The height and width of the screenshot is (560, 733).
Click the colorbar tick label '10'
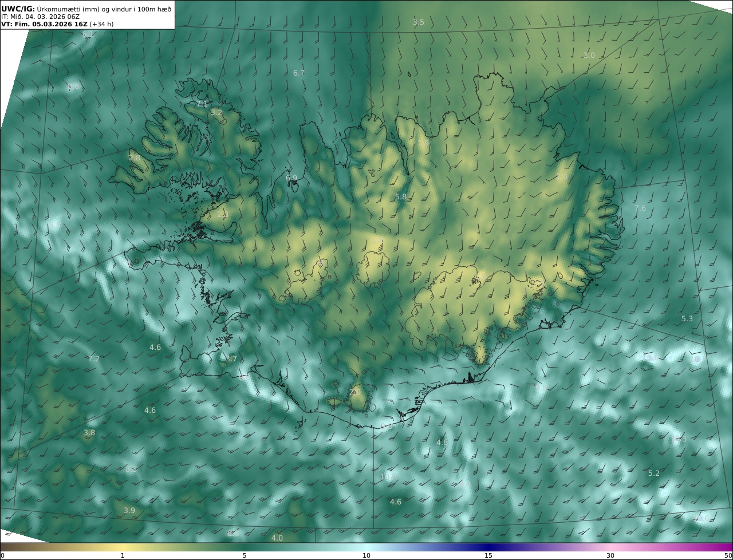click(366, 555)
